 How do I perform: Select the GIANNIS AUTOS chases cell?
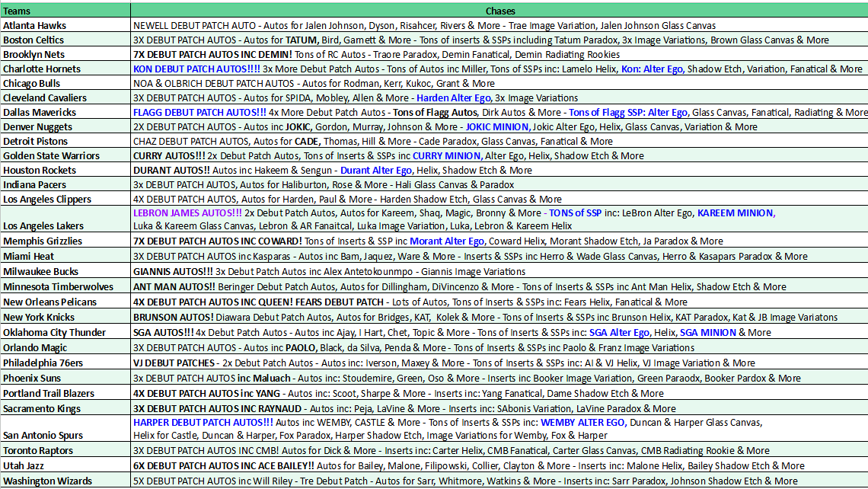coord(499,271)
